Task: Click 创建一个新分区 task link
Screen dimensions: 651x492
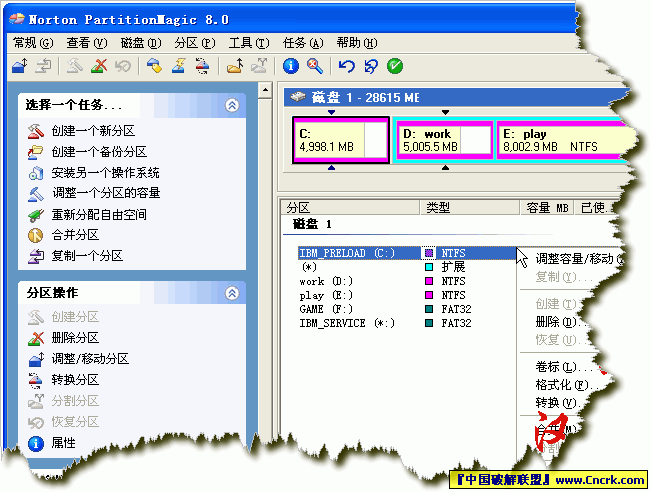Action: click(93, 131)
